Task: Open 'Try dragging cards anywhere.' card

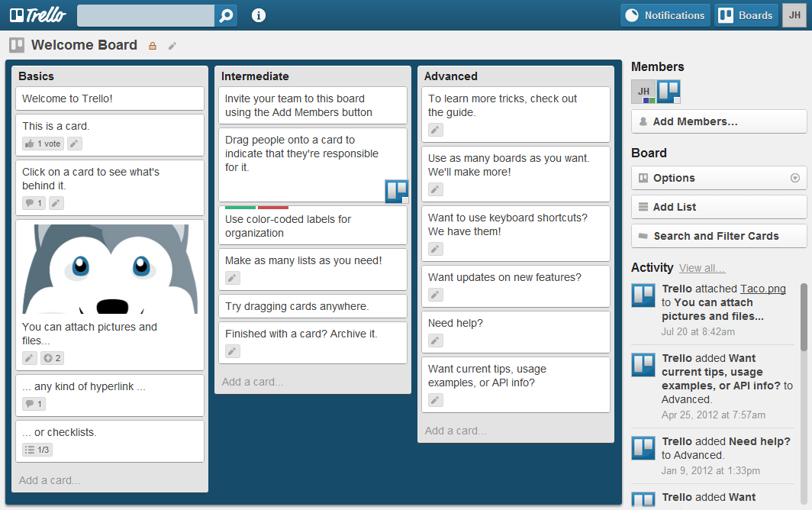Action: coord(313,306)
